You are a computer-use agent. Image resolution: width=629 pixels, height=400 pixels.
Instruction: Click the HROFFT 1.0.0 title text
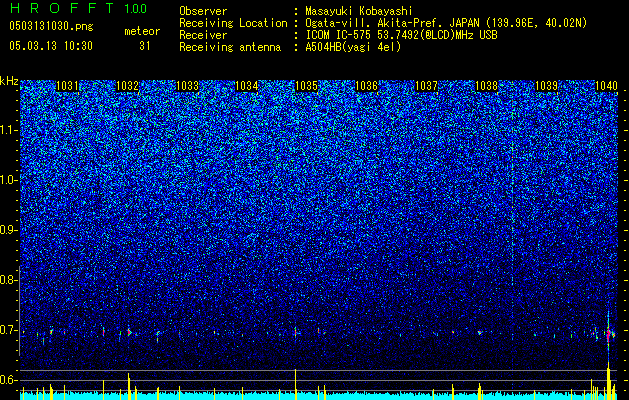pyautogui.click(x=78, y=8)
